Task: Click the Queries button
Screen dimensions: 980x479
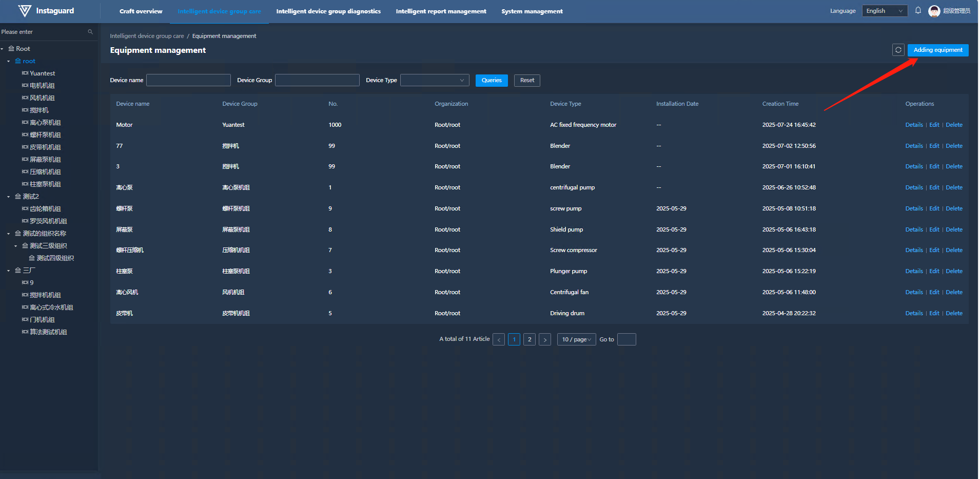Action: [x=492, y=80]
